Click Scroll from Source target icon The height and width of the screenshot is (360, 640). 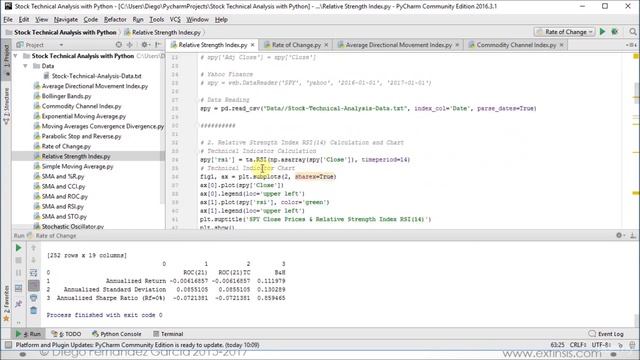point(118,45)
